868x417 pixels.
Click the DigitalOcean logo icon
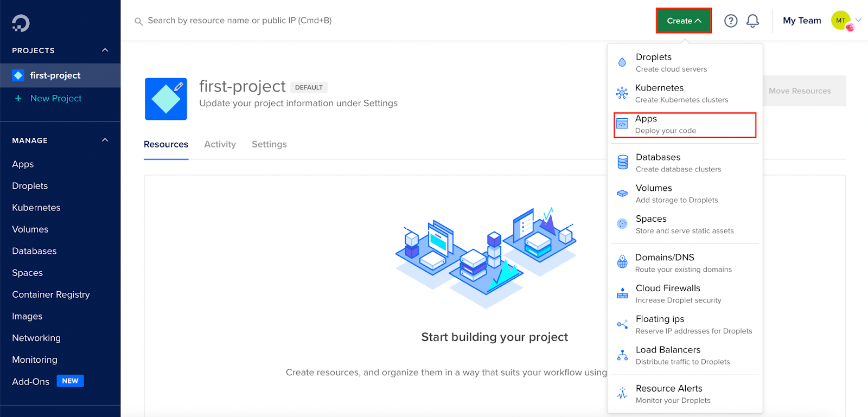(21, 23)
